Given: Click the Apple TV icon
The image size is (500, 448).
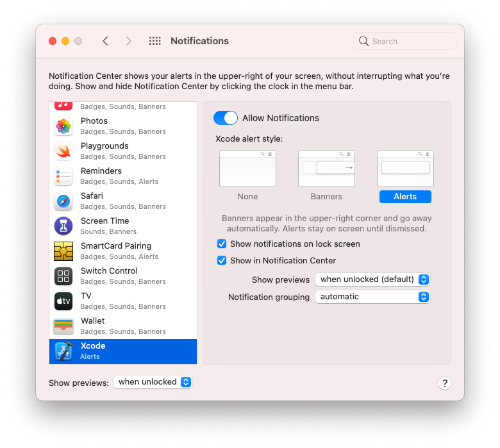Looking at the screenshot, I should (x=63, y=301).
